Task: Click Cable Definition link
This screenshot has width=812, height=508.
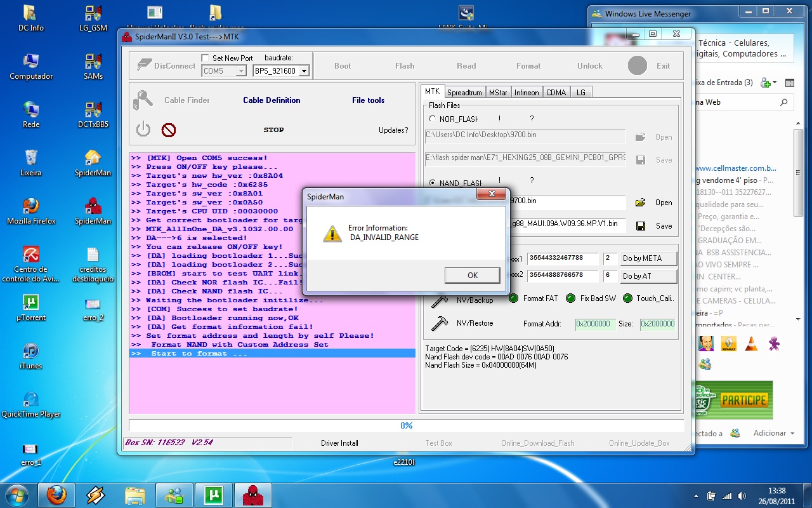Action: tap(272, 100)
